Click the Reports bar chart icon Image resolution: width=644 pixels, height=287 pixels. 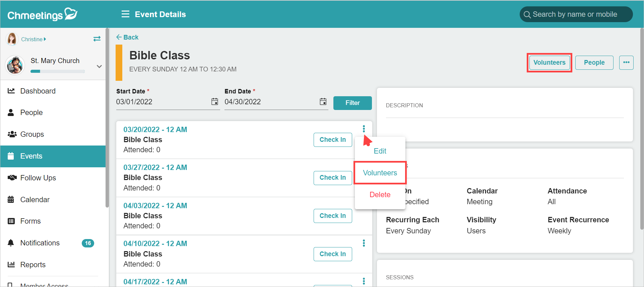tap(11, 265)
